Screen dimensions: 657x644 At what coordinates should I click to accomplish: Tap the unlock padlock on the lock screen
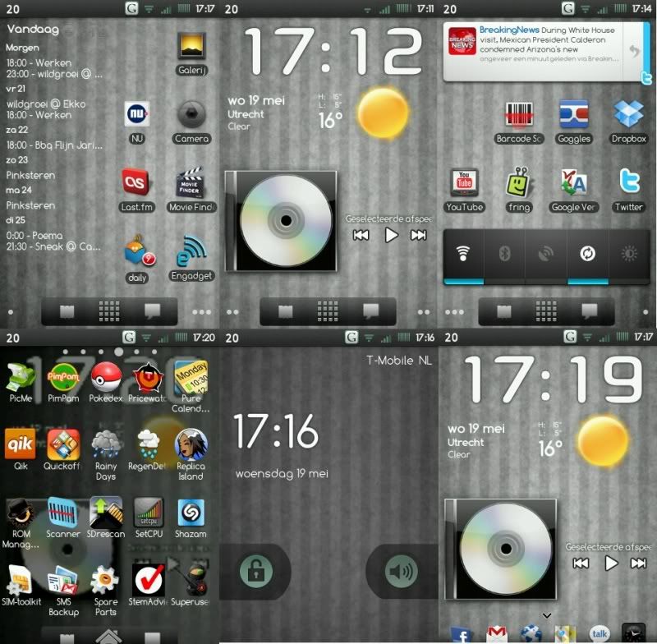click(256, 571)
